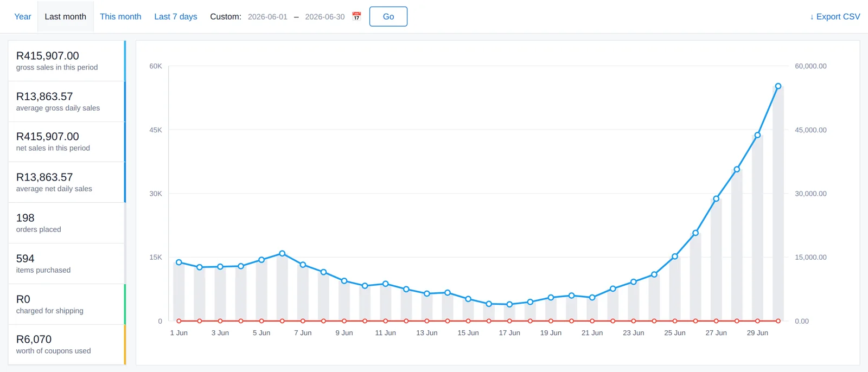This screenshot has height=372, width=868.
Task: Toggle the charged for shipping series
Action: click(x=67, y=304)
